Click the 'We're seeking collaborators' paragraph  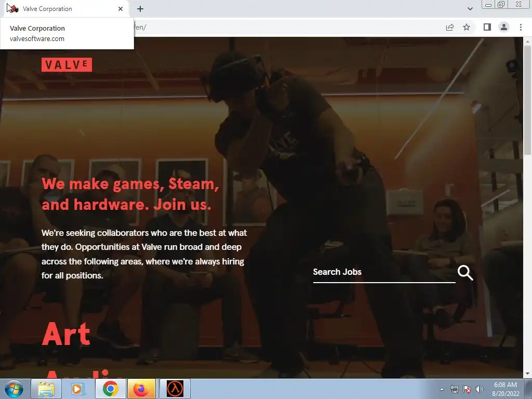tap(144, 254)
